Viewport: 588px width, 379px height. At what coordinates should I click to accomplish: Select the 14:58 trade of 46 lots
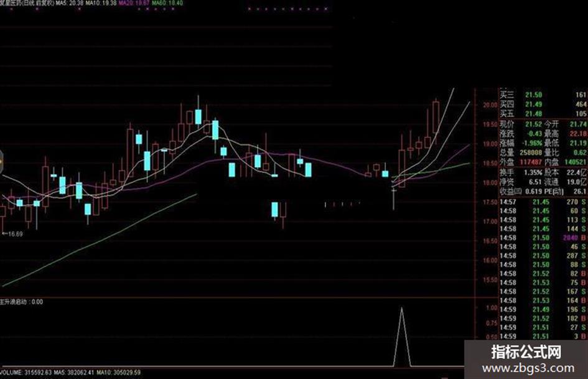[x=543, y=247]
